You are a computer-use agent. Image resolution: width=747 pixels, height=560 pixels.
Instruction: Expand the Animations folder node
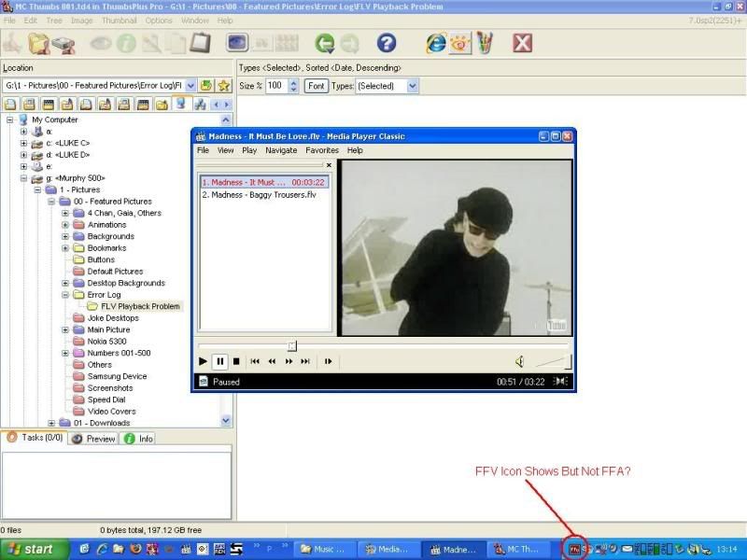click(x=65, y=225)
